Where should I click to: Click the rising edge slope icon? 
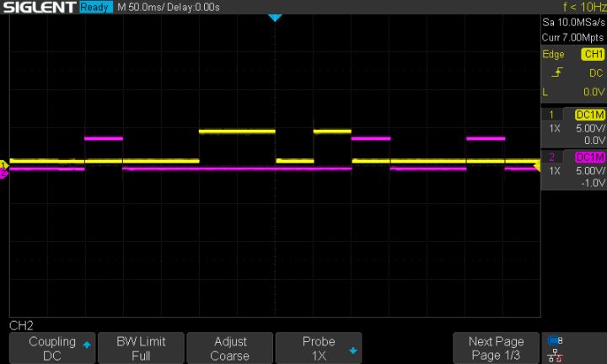tap(557, 72)
